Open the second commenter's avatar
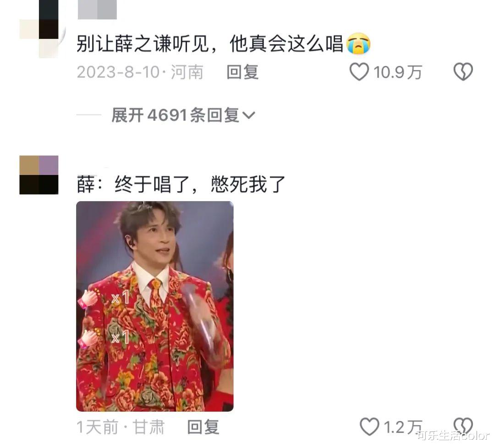Image resolution: width=495 pixels, height=448 pixels. coord(39,175)
